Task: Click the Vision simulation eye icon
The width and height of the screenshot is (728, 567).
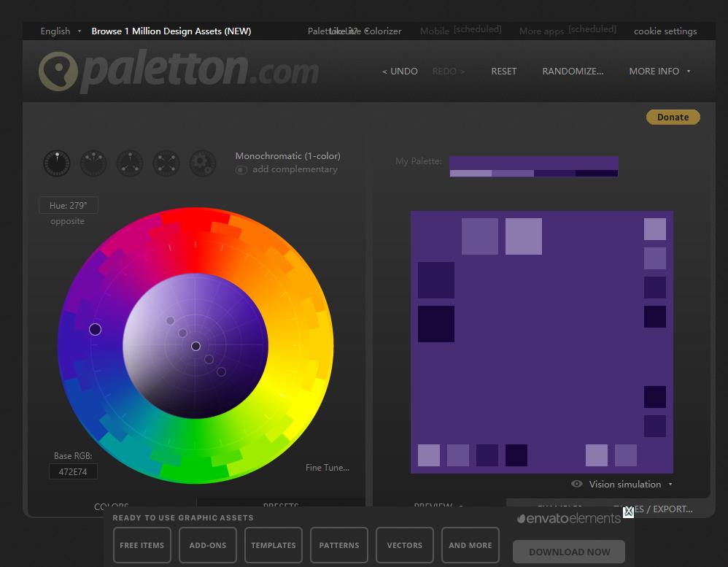Action: click(x=577, y=484)
